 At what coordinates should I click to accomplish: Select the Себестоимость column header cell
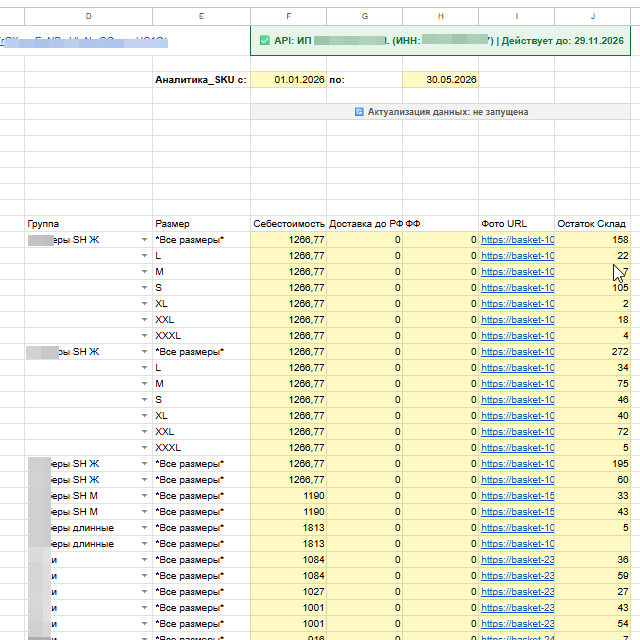pyautogui.click(x=289, y=224)
